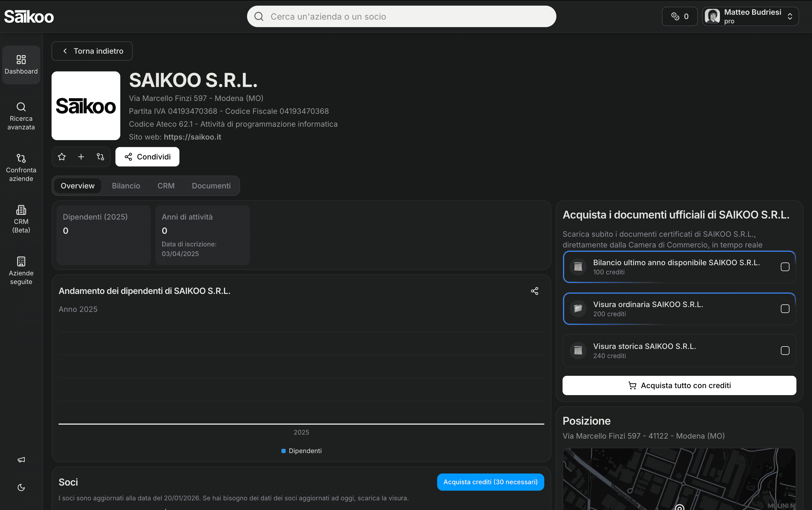Image resolution: width=812 pixels, height=510 pixels.
Task: Click the SAIKOO S.R.L. company title
Action: click(x=194, y=80)
